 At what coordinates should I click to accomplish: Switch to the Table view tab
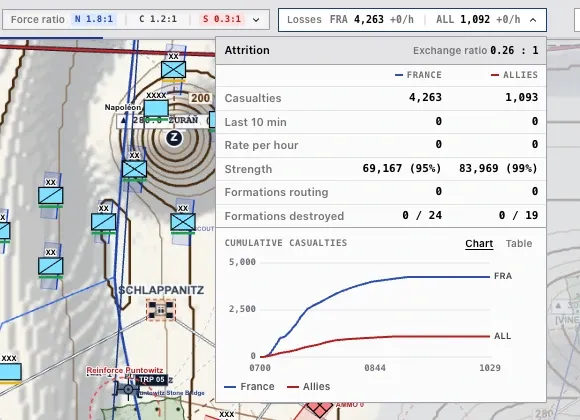(519, 243)
